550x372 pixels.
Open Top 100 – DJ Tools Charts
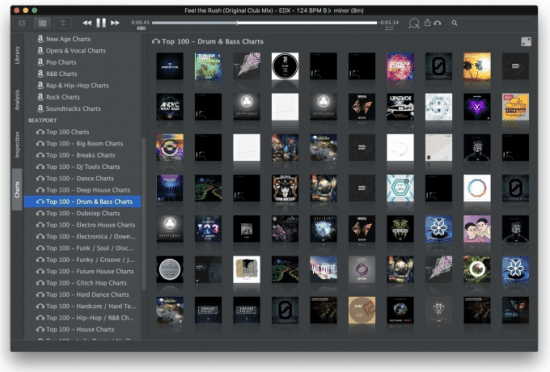point(82,167)
